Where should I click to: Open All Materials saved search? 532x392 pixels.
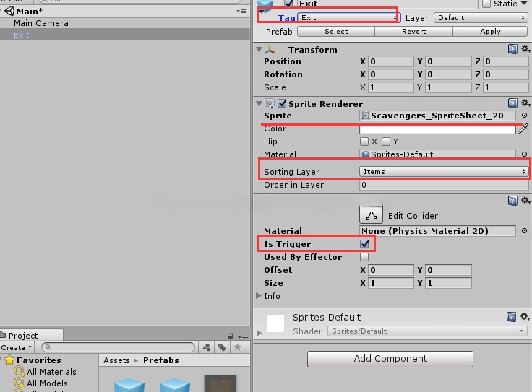(x=51, y=372)
